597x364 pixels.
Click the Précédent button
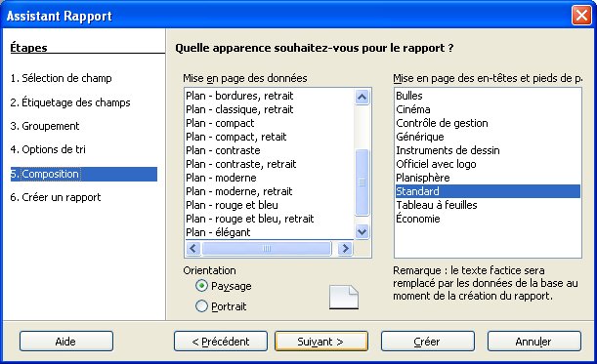pyautogui.click(x=221, y=342)
